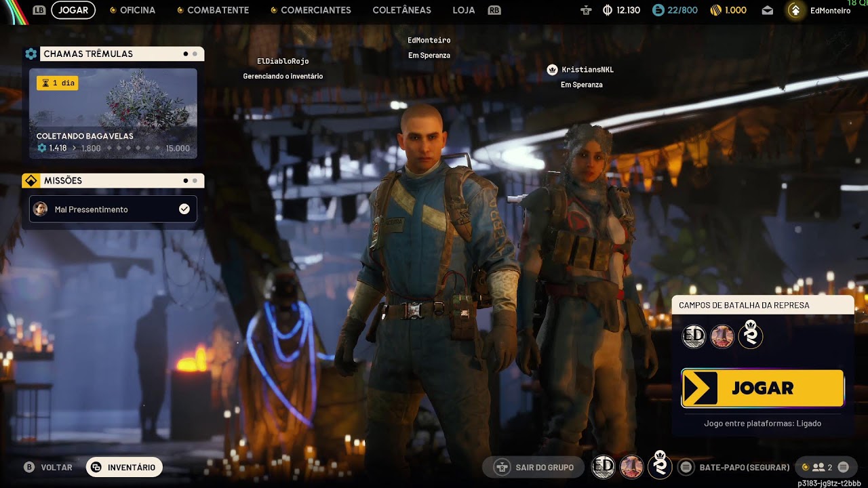Viewport: 868px width, 488px height.
Task: Click the LB bumper icon
Action: (x=39, y=10)
